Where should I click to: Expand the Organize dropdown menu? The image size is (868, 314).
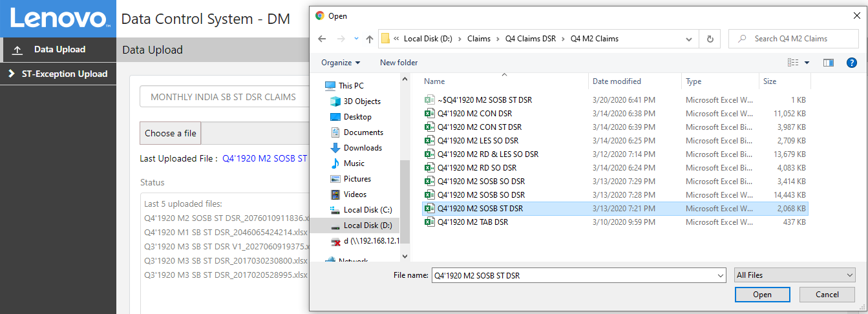click(341, 63)
